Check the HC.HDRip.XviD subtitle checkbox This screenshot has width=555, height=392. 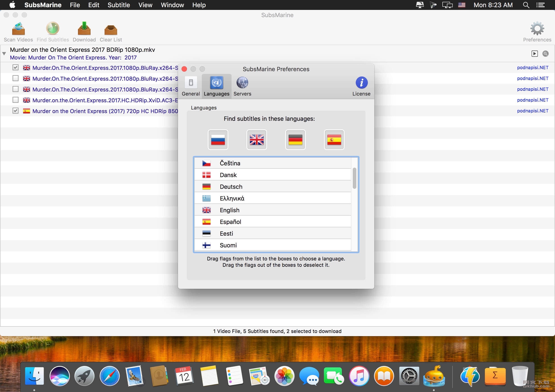16,100
